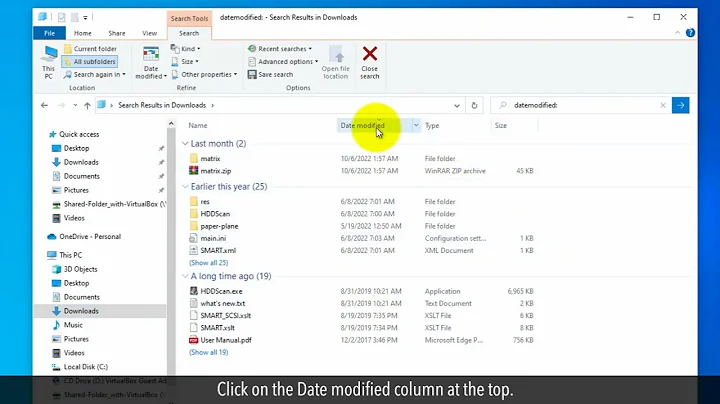Click navigation pane scroll up arrow
The width and height of the screenshot is (720, 404).
pos(171,123)
